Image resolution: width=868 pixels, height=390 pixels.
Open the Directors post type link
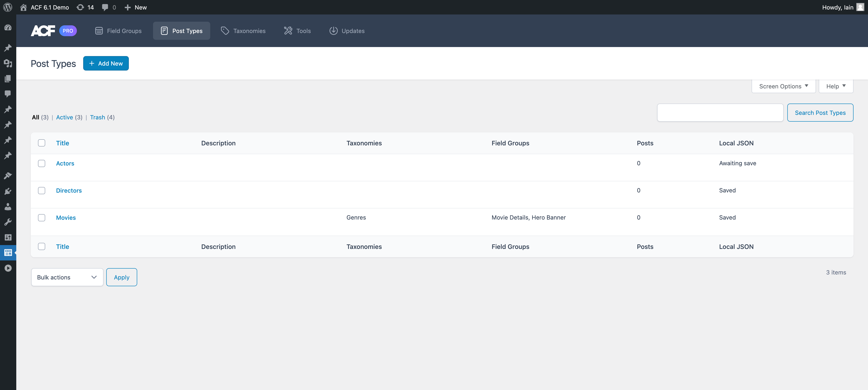coord(69,190)
